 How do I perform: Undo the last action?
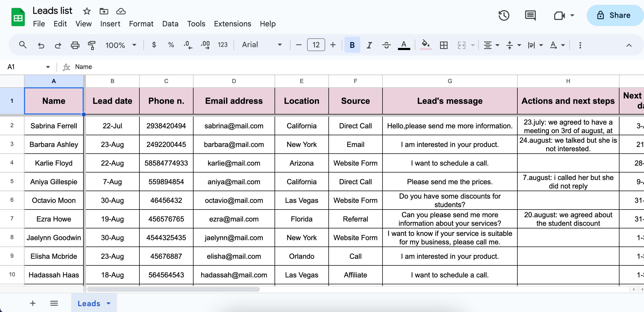coord(41,45)
